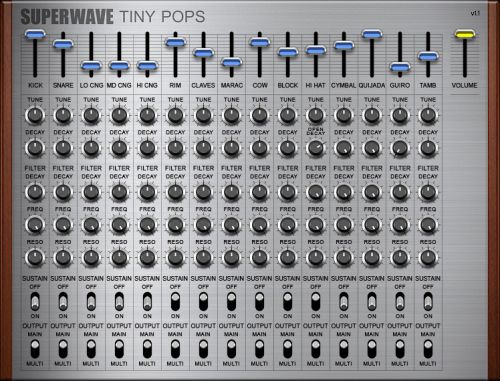Click the LO CNG level fader handle
This screenshot has width=500, height=381.
91,65
